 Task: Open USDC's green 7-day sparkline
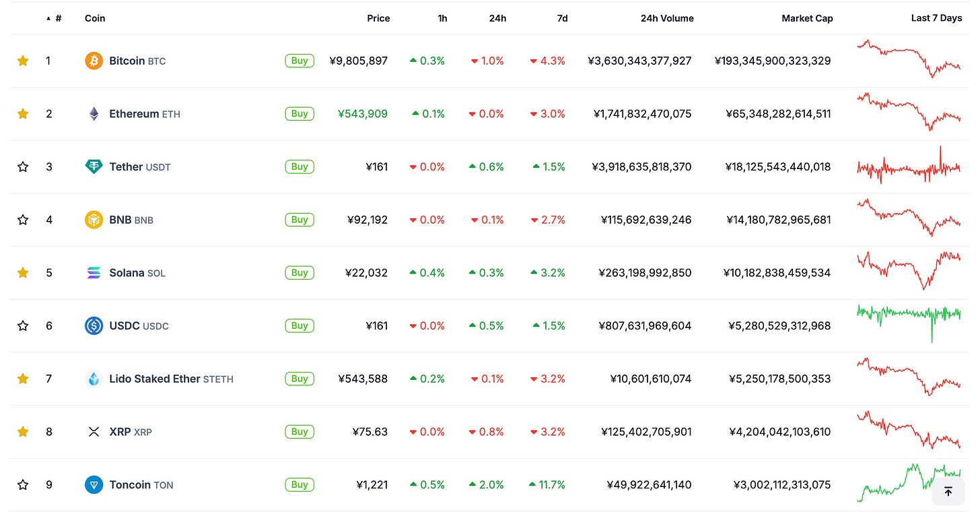(909, 323)
